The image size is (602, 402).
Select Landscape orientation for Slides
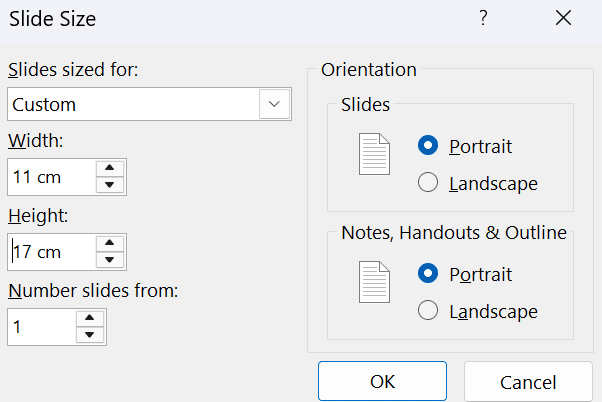(429, 183)
